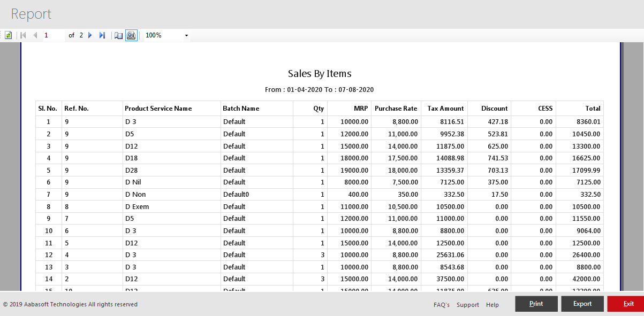Jump to last report page
644x316 pixels.
tap(102, 35)
